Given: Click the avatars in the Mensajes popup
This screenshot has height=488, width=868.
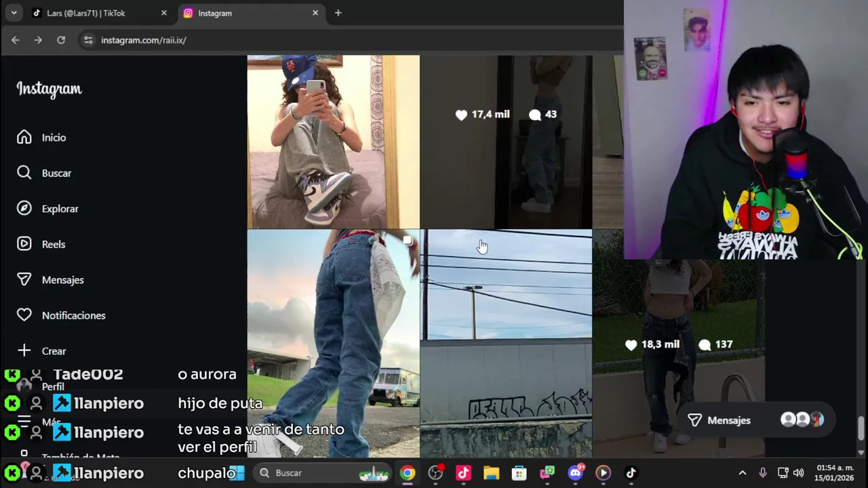Looking at the screenshot, I should [x=802, y=420].
